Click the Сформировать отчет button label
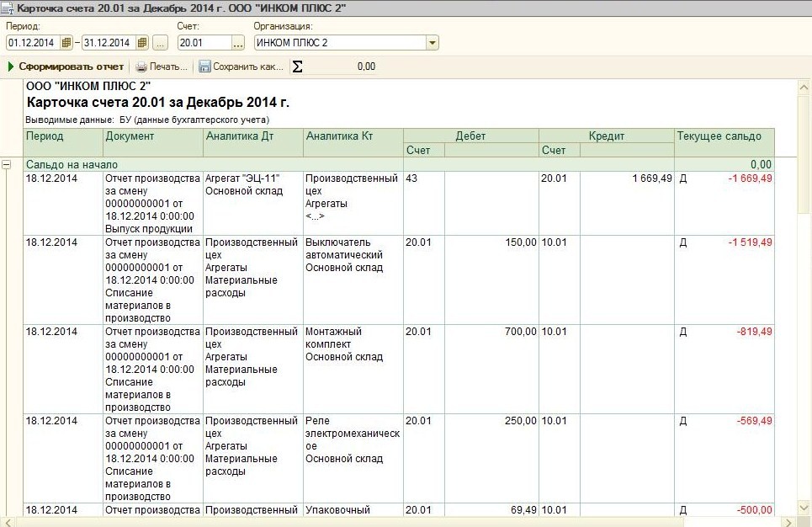This screenshot has width=812, height=527. coord(72,67)
